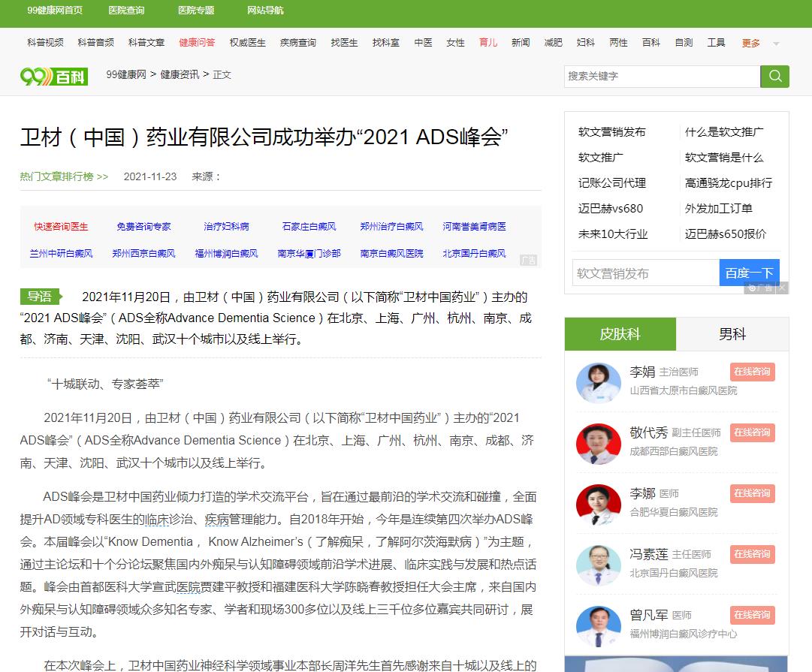Select 自测 in navigation
The image size is (812, 672).
pos(684,43)
